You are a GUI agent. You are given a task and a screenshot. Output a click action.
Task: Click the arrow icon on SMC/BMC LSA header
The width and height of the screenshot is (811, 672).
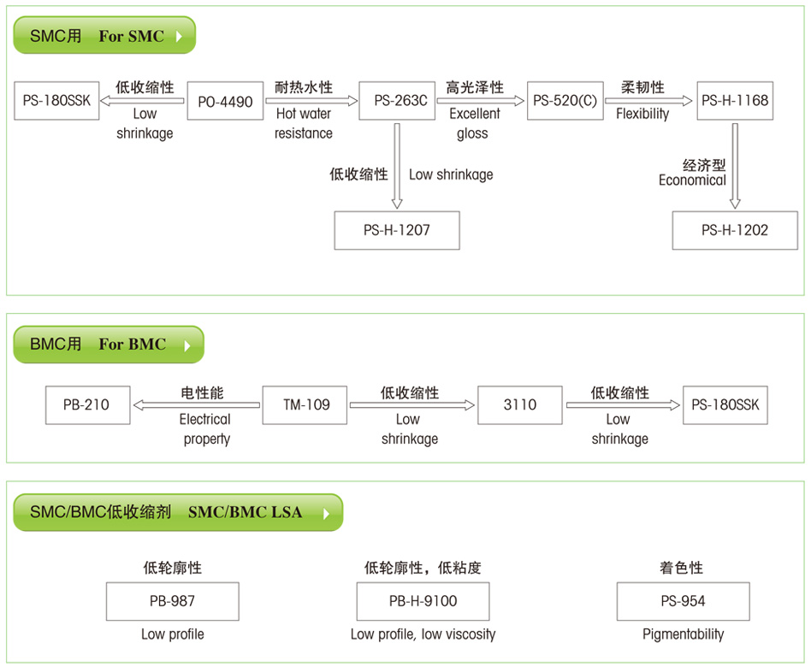click(326, 513)
